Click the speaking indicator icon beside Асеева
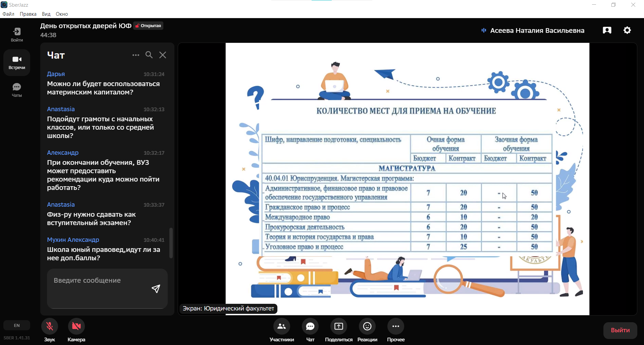 484,30
